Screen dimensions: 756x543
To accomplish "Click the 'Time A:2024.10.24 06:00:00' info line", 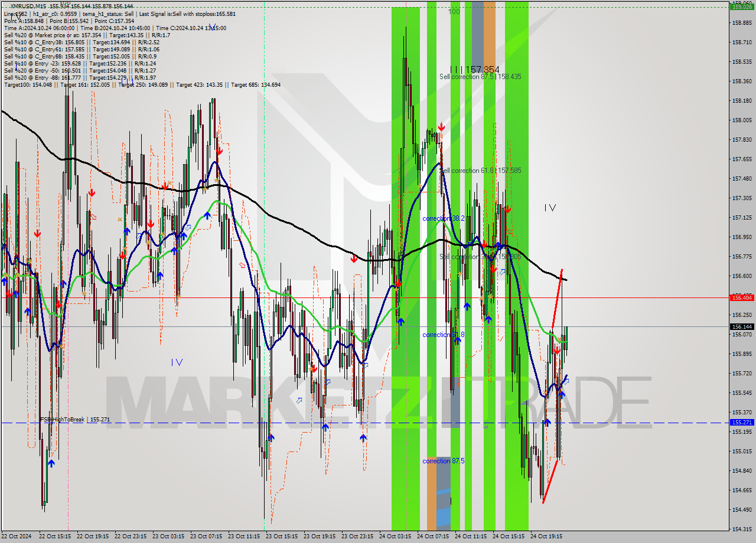I will (115, 28).
